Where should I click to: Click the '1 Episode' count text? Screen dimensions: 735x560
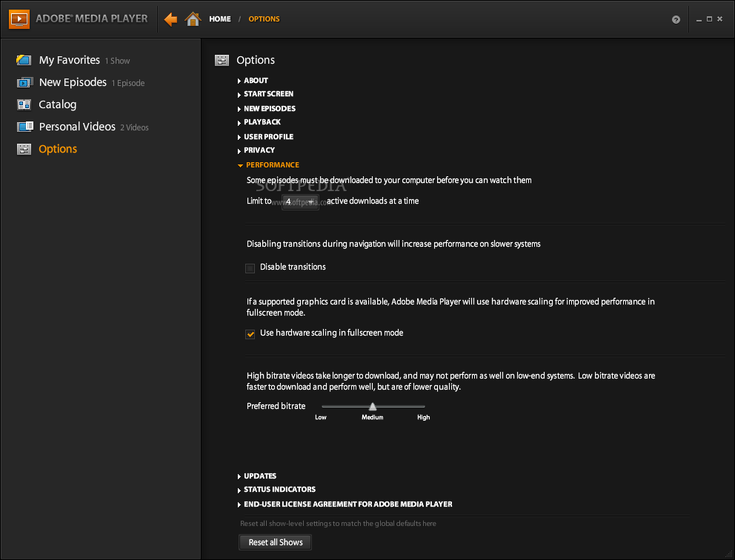pyautogui.click(x=128, y=83)
